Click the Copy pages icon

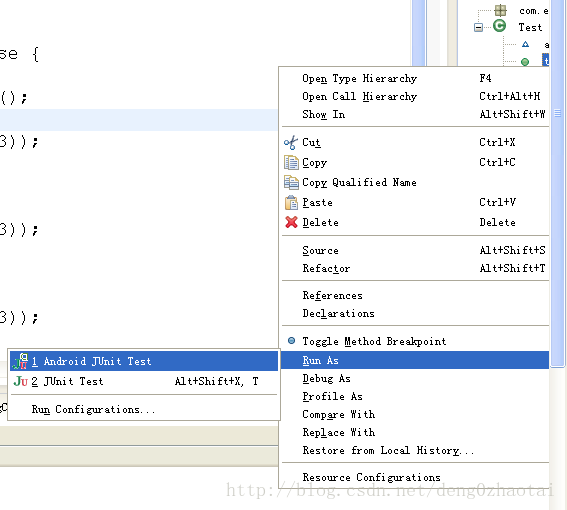pos(291,162)
